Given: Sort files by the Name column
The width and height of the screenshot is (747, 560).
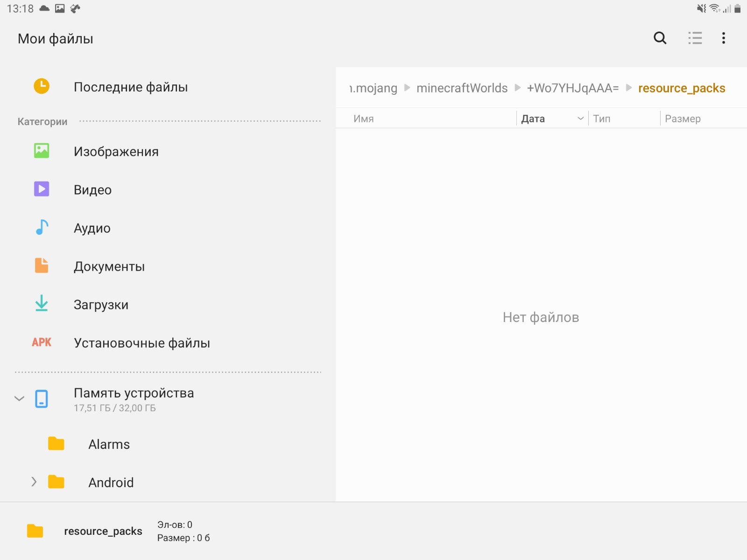Looking at the screenshot, I should pos(364,119).
